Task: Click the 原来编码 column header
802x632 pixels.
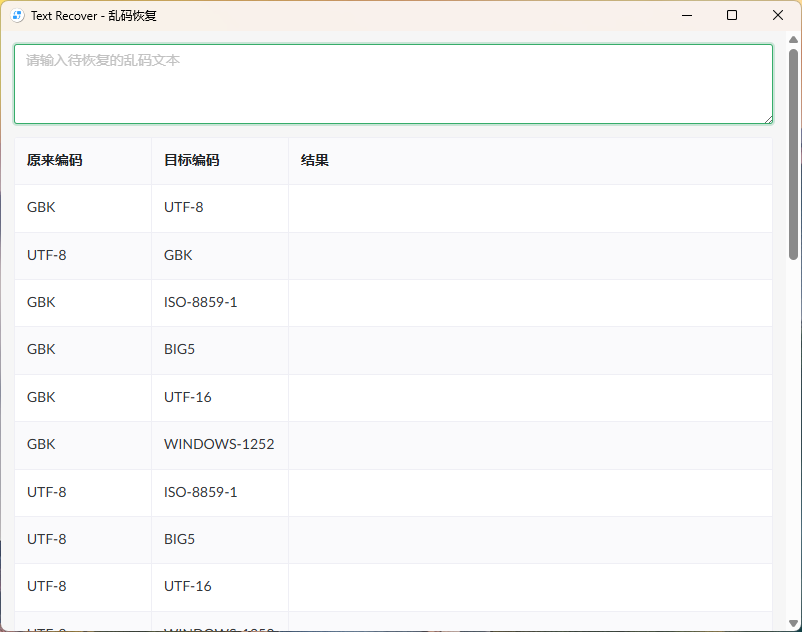Action: point(54,160)
